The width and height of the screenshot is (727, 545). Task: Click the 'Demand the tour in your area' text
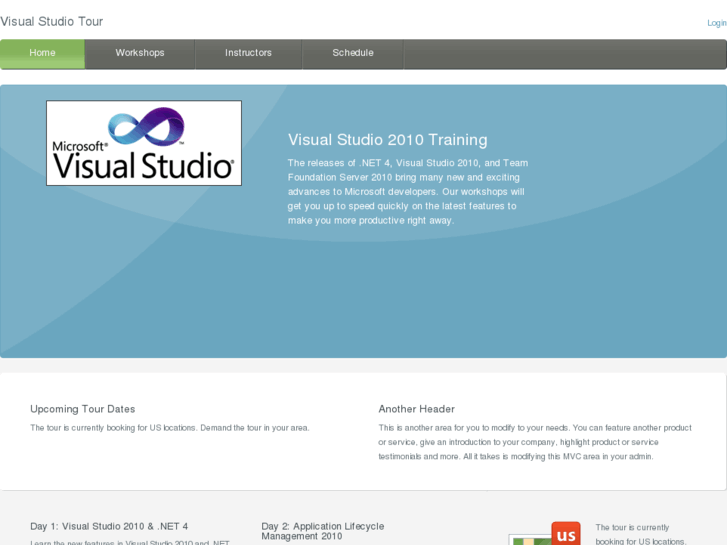pos(255,428)
